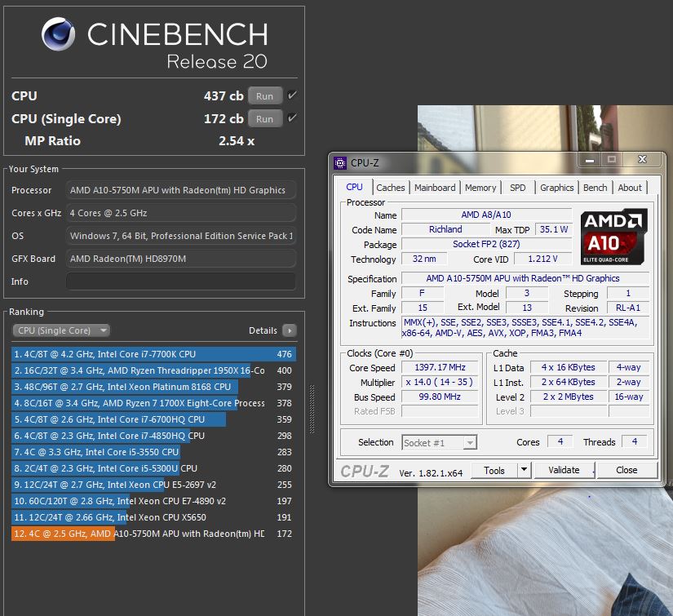Switch to the CPU tab in CPU-Z
Screen dimensions: 673x616
pos(354,187)
